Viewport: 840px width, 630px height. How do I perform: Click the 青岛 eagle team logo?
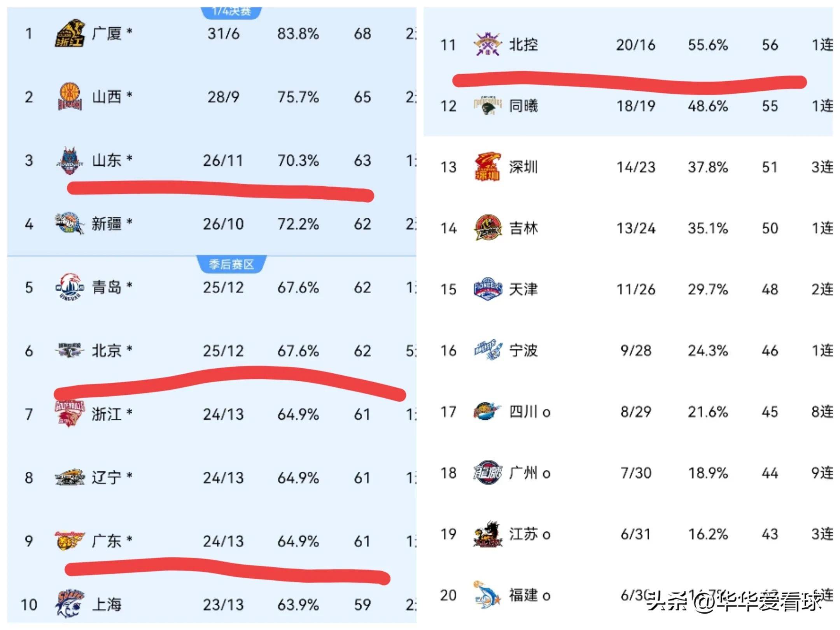pyautogui.click(x=70, y=287)
